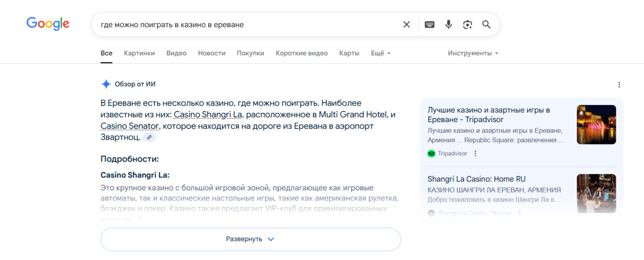Click the AI overview sparkle icon
Screen dimensions: 644x260
[x=106, y=84]
